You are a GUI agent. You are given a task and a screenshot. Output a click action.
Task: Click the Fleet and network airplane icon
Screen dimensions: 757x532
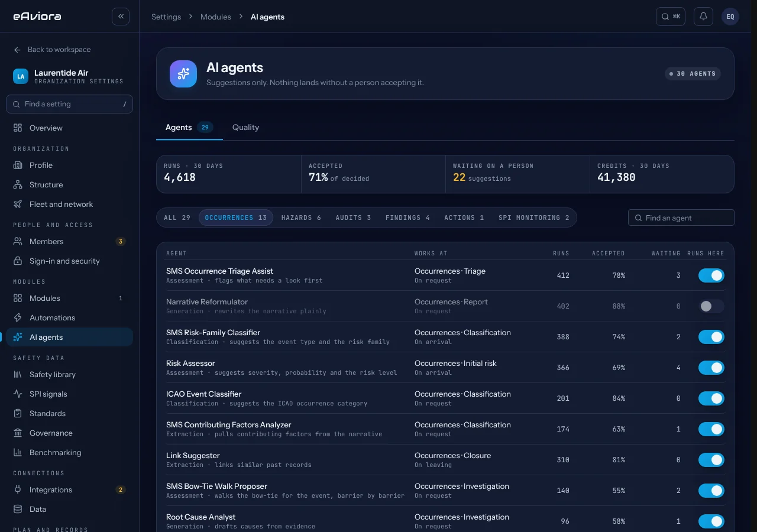point(18,204)
